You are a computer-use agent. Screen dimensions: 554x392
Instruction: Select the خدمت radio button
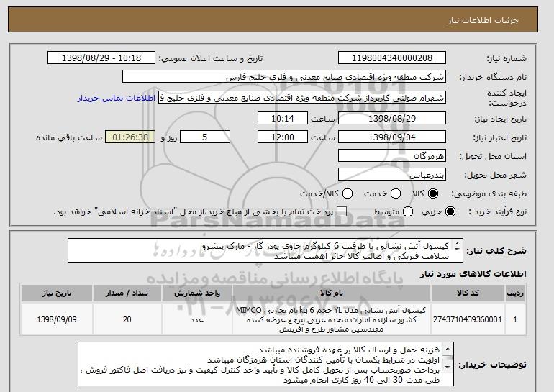396,193
